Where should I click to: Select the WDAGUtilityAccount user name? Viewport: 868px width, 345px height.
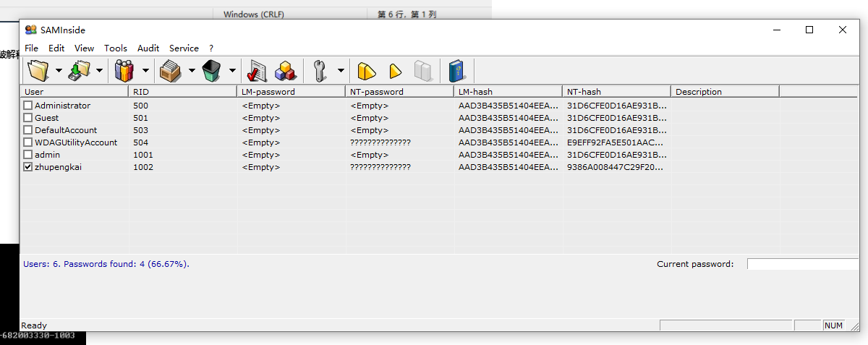(76, 142)
